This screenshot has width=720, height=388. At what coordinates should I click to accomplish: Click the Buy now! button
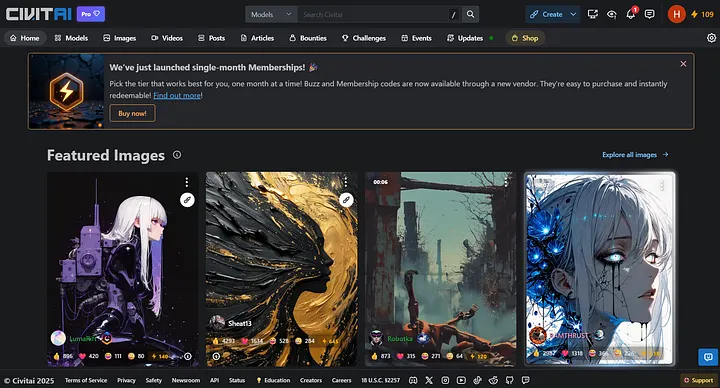pos(132,113)
